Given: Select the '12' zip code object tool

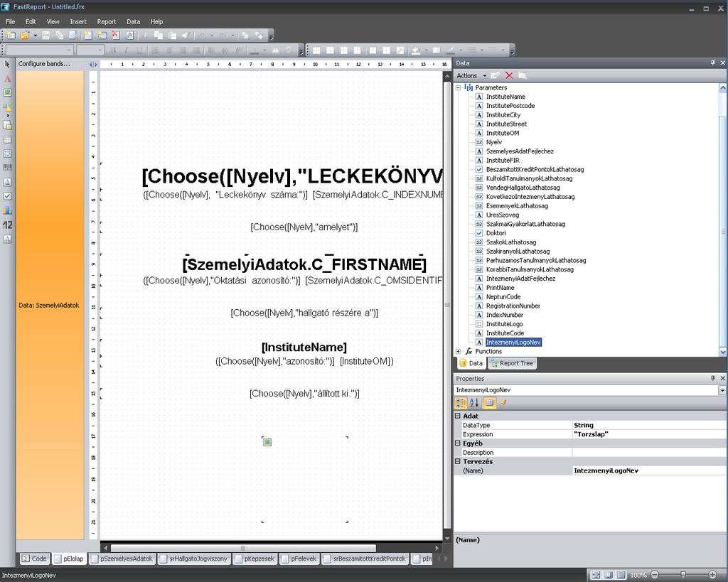Looking at the screenshot, I should [x=7, y=225].
